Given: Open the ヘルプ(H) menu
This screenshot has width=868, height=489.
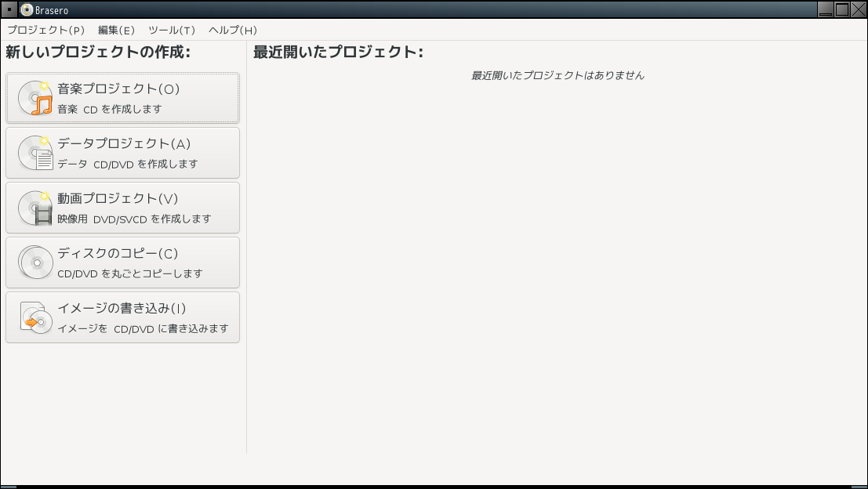Looking at the screenshot, I should tap(233, 30).
